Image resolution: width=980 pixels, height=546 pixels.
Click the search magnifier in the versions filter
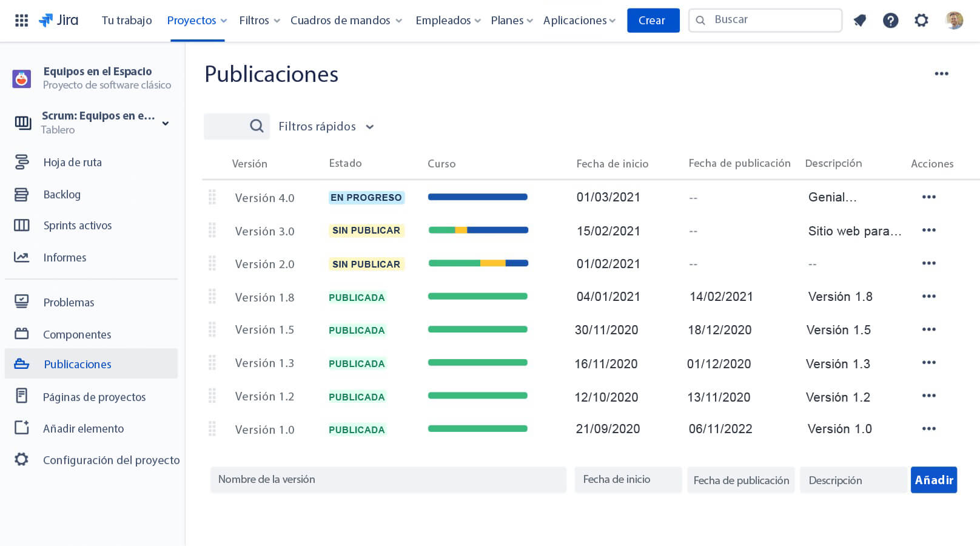(x=257, y=126)
